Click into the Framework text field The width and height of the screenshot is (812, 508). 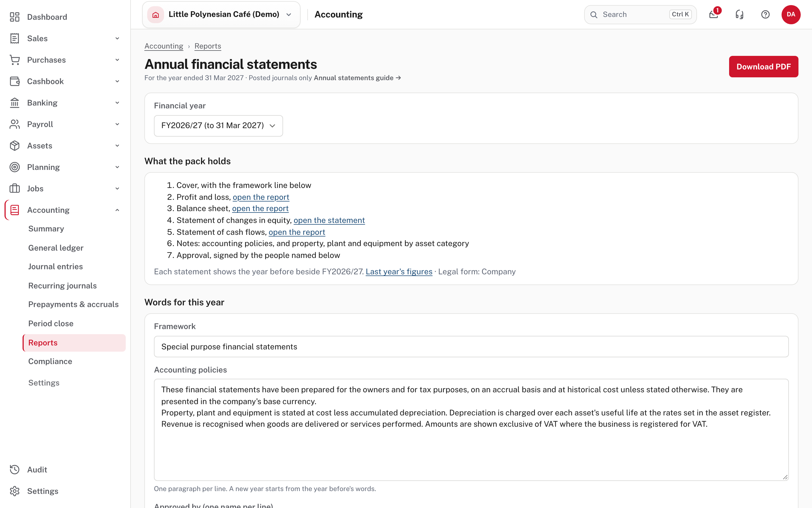471,346
